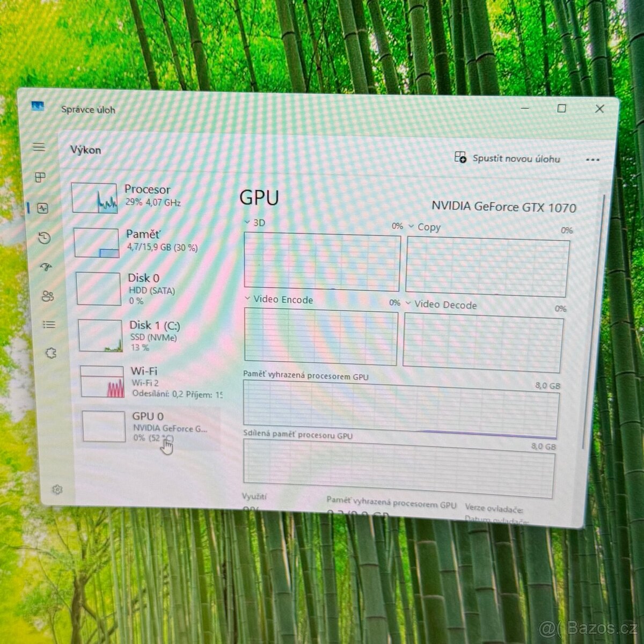Select GPU 0 entry
This screenshot has height=644, width=644.
150,427
